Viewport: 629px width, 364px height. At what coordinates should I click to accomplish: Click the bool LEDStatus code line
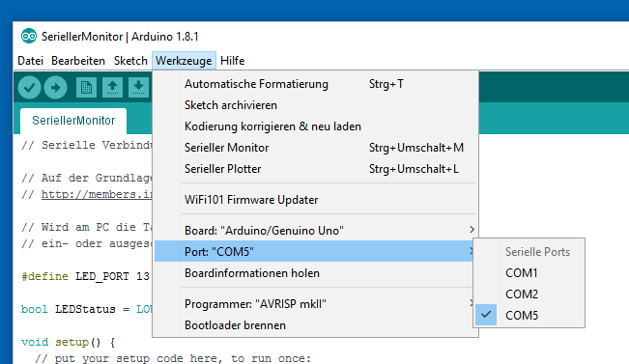[x=87, y=309]
